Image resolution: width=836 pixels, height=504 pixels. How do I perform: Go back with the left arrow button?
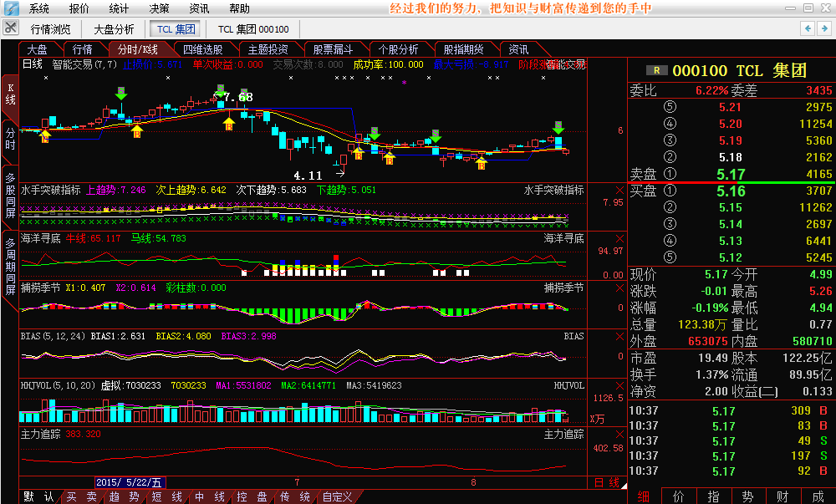coord(808,28)
